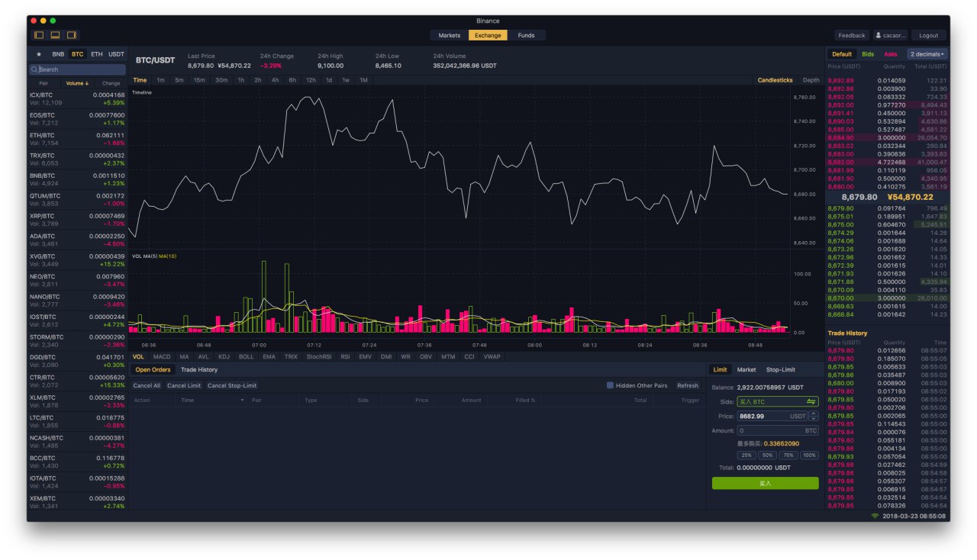Click the Cancel Limit button
The height and width of the screenshot is (560, 977).
click(184, 385)
